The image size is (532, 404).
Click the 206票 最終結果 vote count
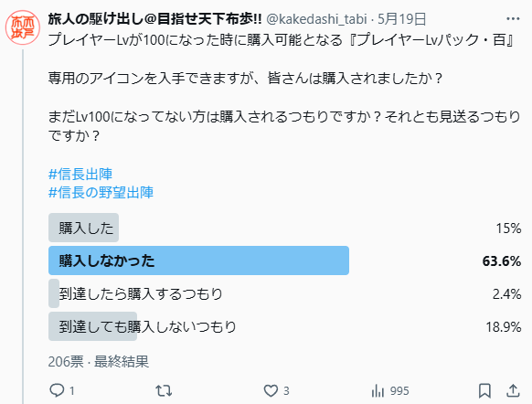point(99,362)
